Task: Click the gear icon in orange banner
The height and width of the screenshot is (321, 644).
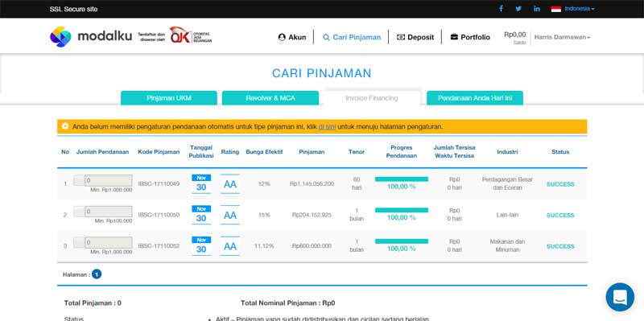Action: click(x=65, y=126)
